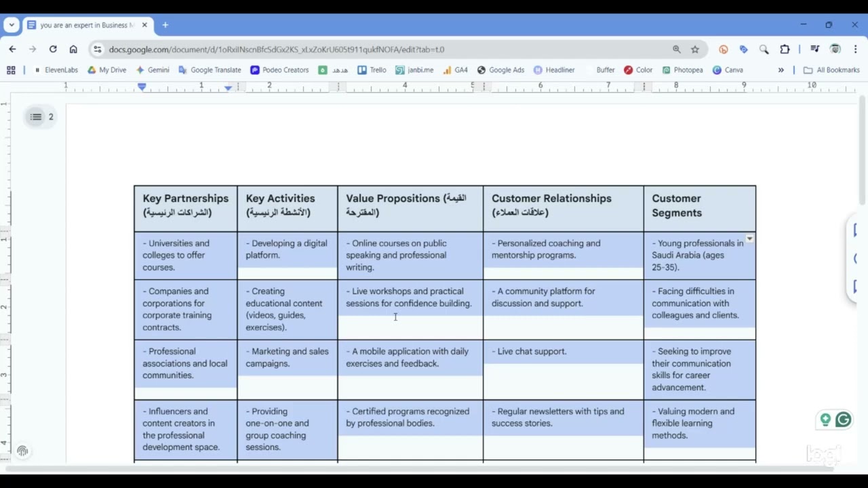Click 'Online courses on public speaking' cell
The image size is (868, 488).
pos(410,256)
